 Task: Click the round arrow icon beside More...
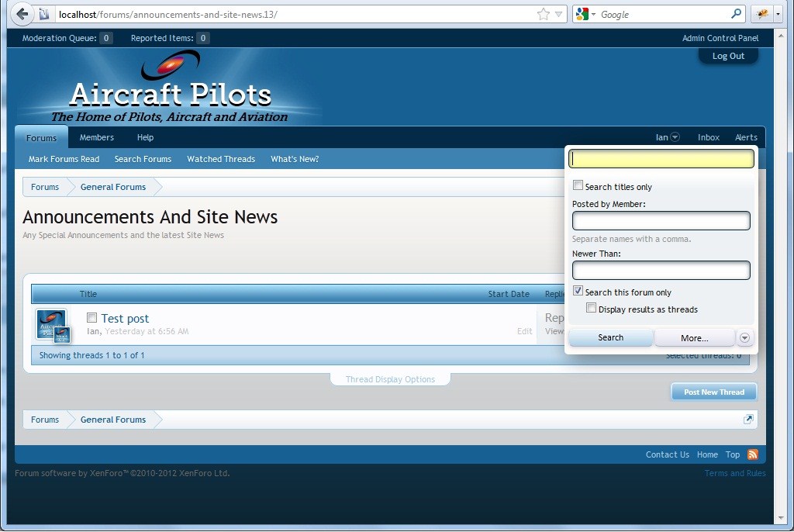(x=744, y=338)
